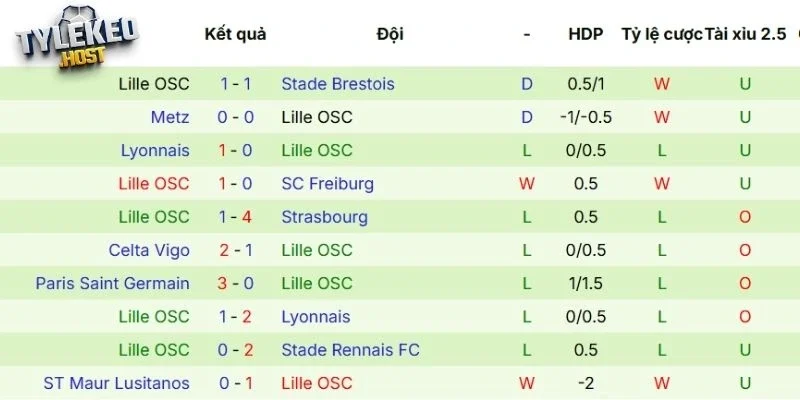
Task: Click the 3 - 0 Paris Saint Germain score
Action: coord(236,283)
